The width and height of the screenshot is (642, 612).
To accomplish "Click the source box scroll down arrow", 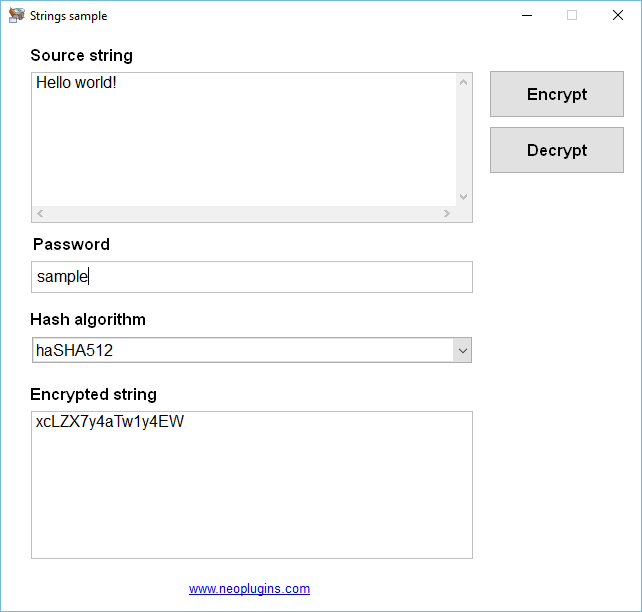I will [463, 197].
